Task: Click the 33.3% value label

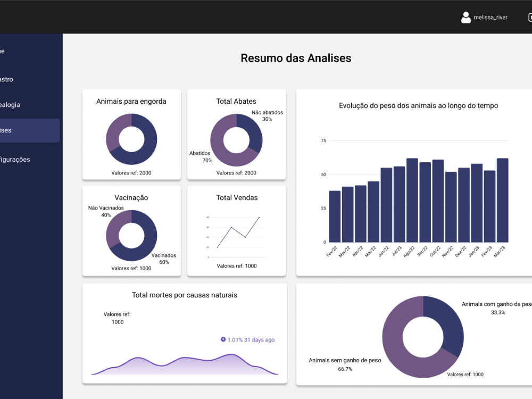Action: 498,312
